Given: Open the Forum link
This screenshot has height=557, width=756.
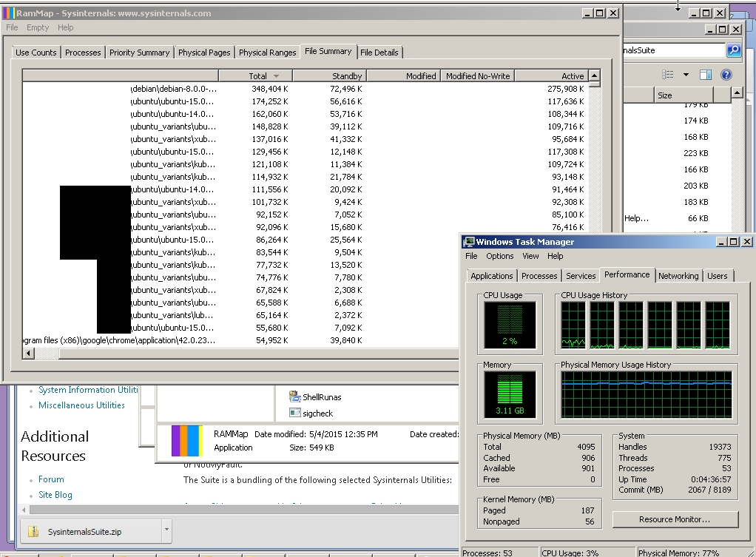Looking at the screenshot, I should click(x=51, y=479).
